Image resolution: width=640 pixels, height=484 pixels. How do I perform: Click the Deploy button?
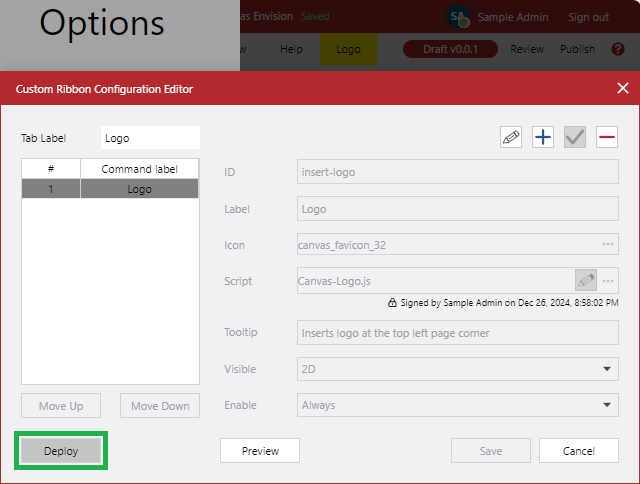tap(61, 451)
